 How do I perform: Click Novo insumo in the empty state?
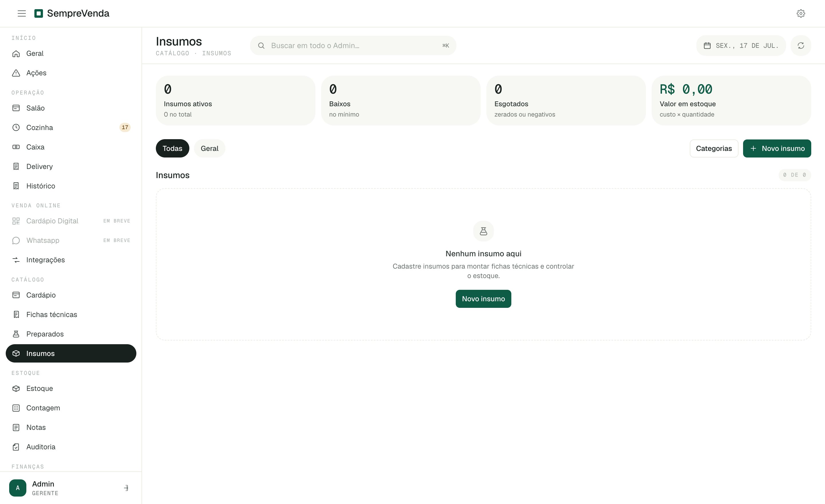[x=483, y=299]
